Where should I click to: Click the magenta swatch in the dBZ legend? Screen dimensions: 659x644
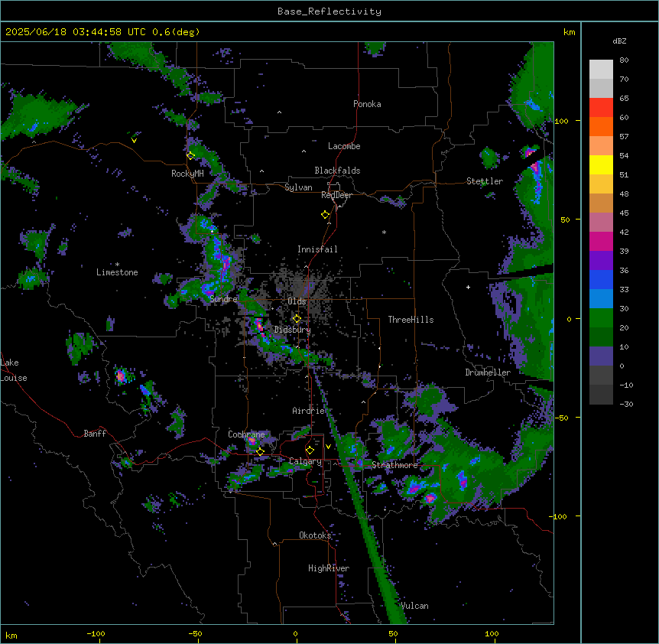coord(601,241)
